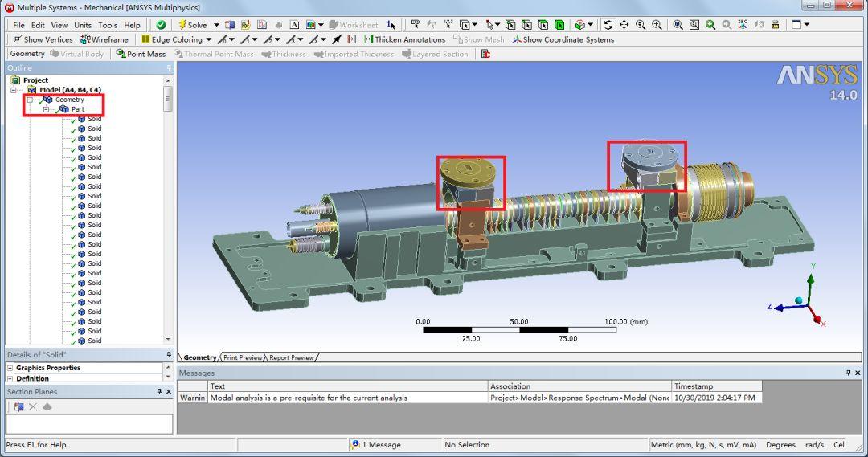Click the 1 Message status bar entry
Screen dimensions: 868x457
pos(375,444)
